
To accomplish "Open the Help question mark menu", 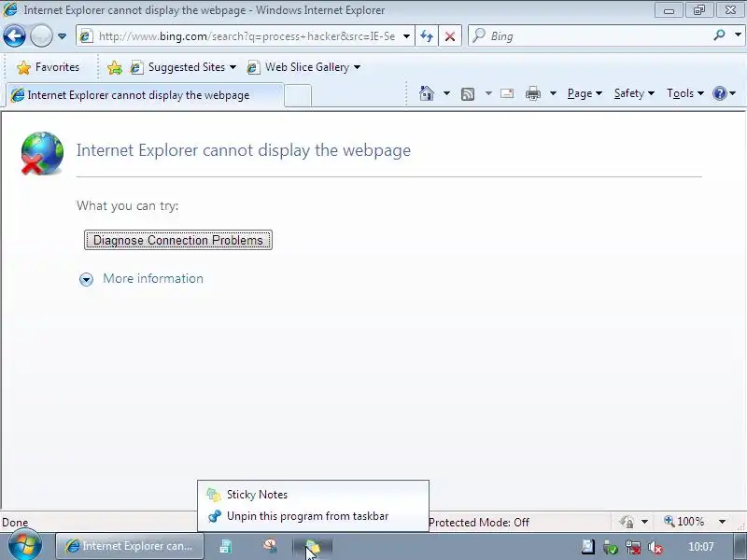I will click(725, 93).
